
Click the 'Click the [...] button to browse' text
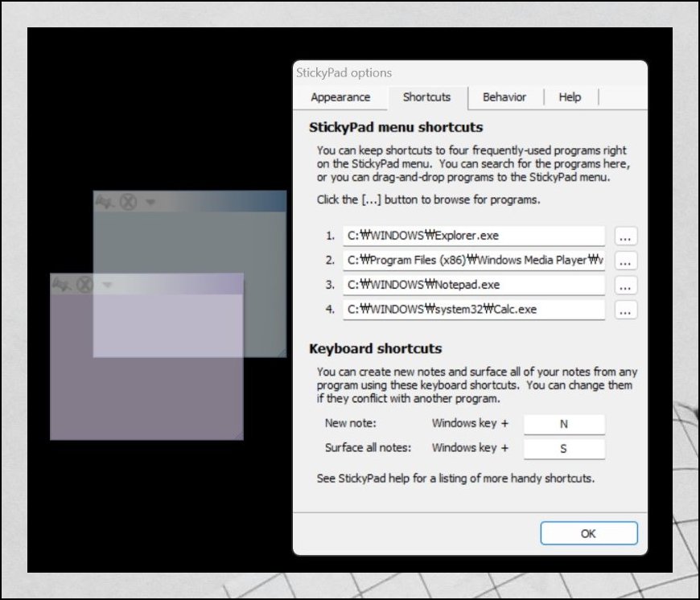point(429,199)
